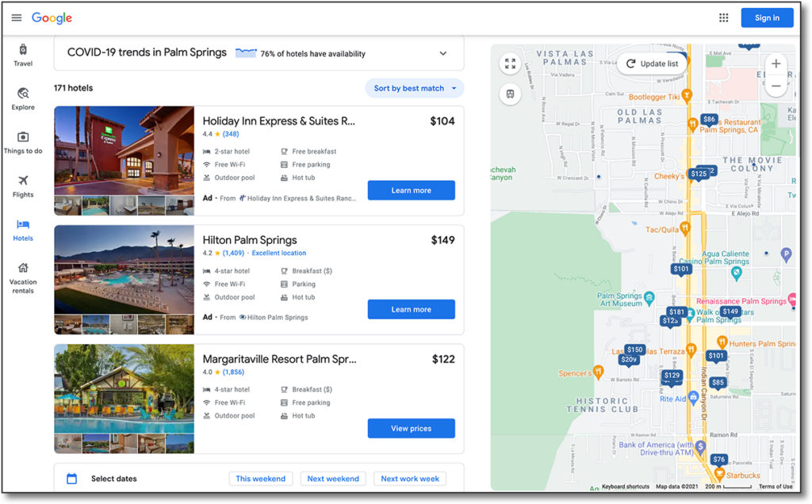The image size is (812, 504).
Task: Select the $209 map price pin
Action: (x=628, y=360)
